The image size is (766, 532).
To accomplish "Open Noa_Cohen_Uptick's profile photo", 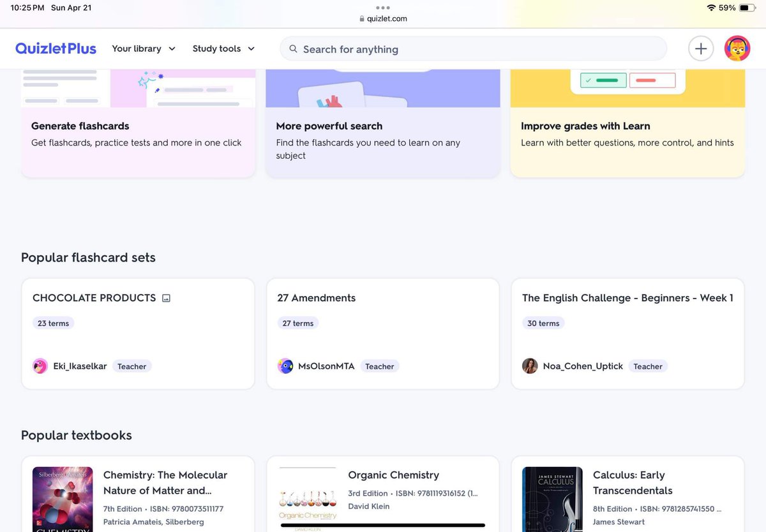I will point(530,366).
